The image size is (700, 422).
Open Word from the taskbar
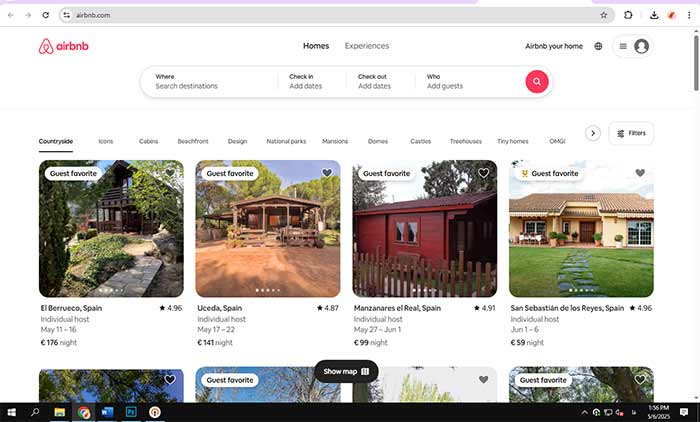107,412
